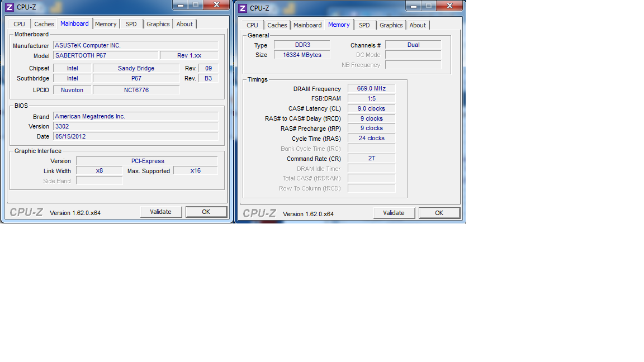This screenshot has height=362, width=644.
Task: Click Cycle Time value 24 clocks
Action: 371,139
